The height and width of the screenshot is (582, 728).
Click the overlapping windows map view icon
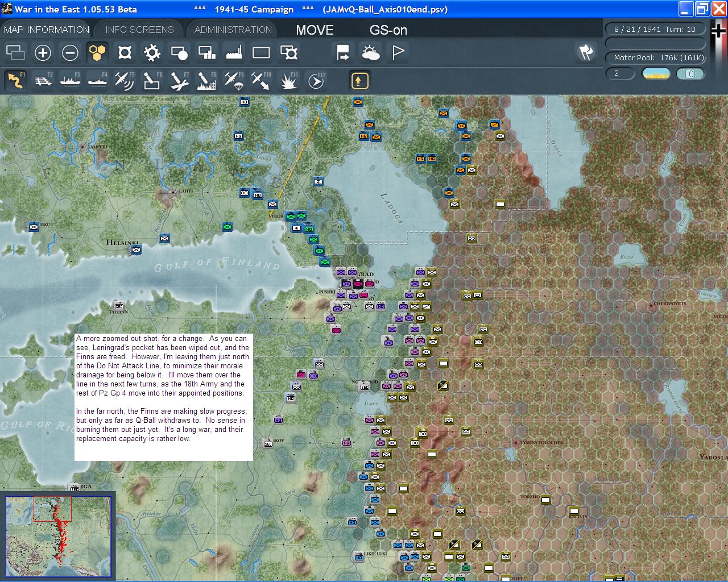point(15,53)
